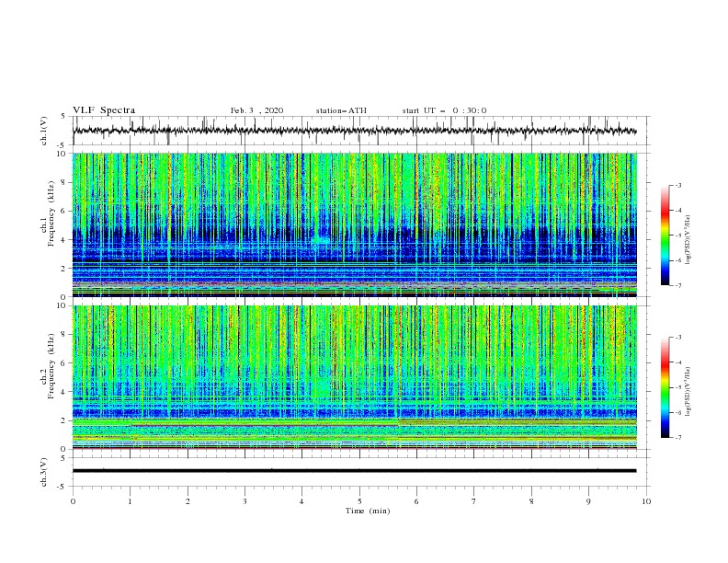Image resolution: width=728 pixels, height=563 pixels.
Task: Click the "8" kHz tick of ch.1 frequency axis
Action: 64,182
